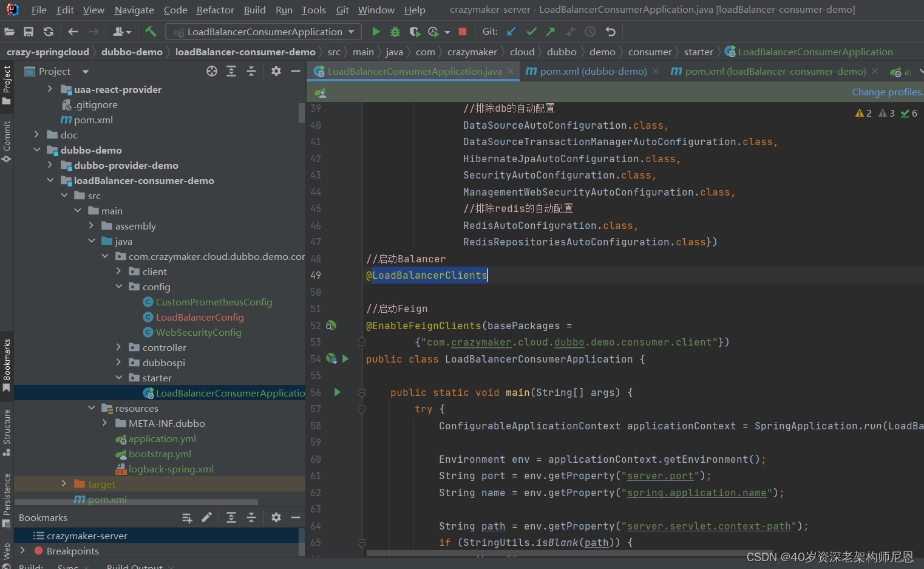
Task: Click the Spring bean gutter icon line 52
Action: (331, 325)
